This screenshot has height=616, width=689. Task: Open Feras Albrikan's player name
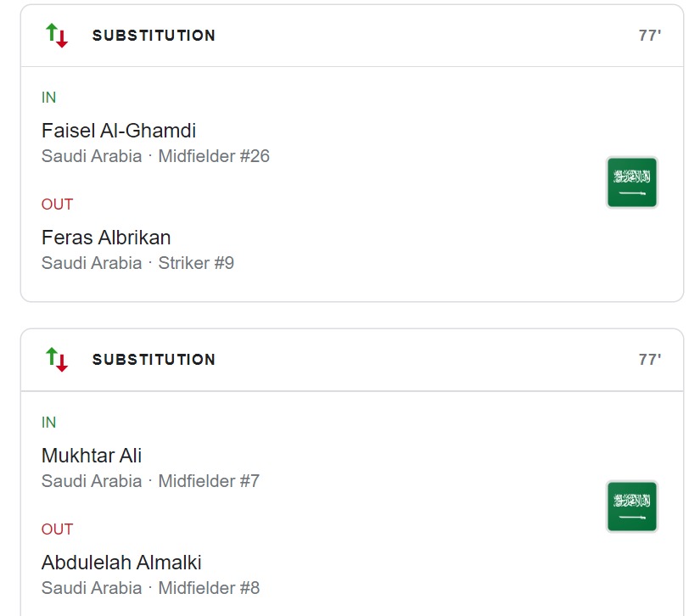[x=106, y=238]
